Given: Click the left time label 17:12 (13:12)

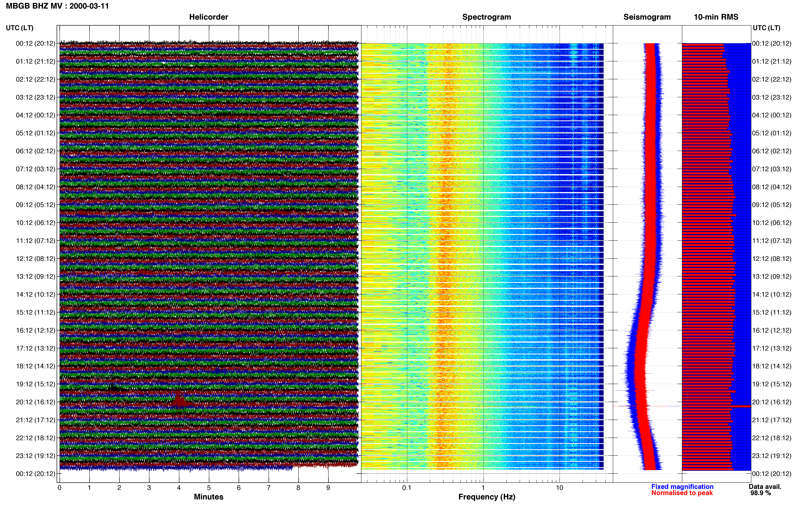Looking at the screenshot, I should pos(36,348).
